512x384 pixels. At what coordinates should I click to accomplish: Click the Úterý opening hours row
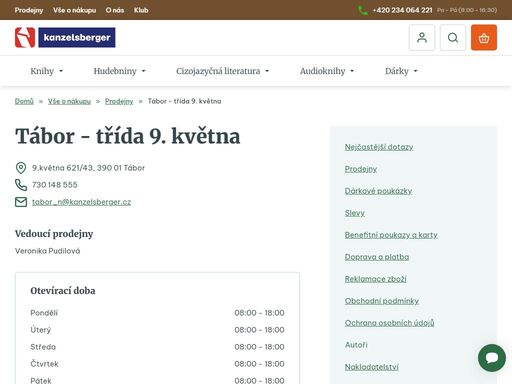157,330
